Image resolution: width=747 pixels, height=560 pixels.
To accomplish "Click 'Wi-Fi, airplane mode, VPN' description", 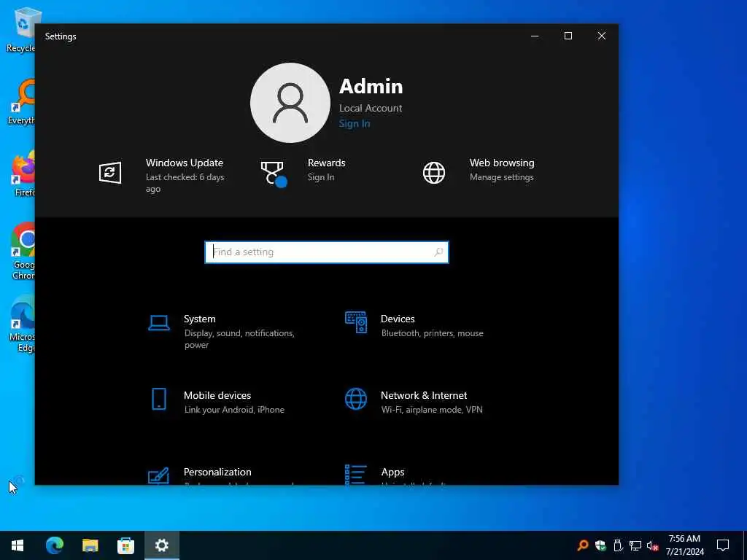I will tap(432, 410).
